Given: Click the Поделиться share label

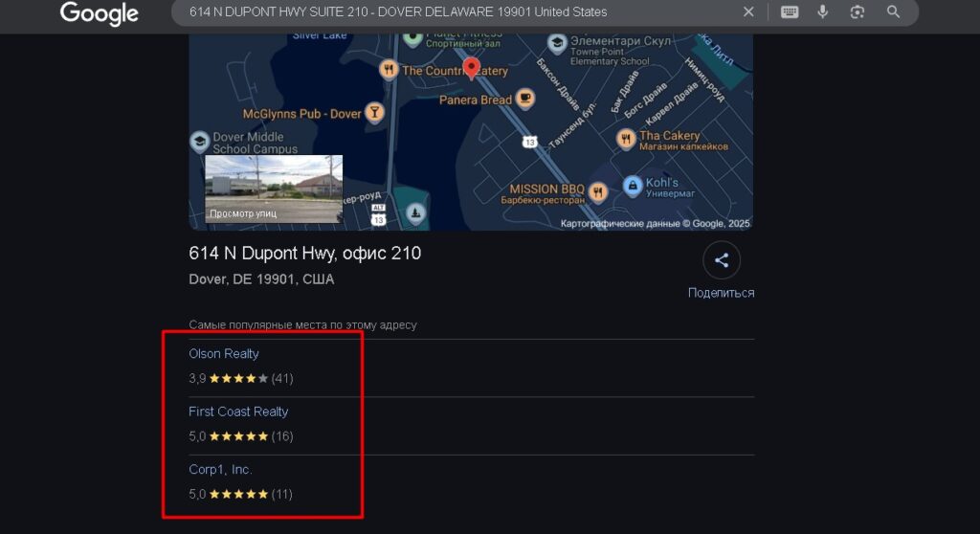Looking at the screenshot, I should (x=721, y=293).
